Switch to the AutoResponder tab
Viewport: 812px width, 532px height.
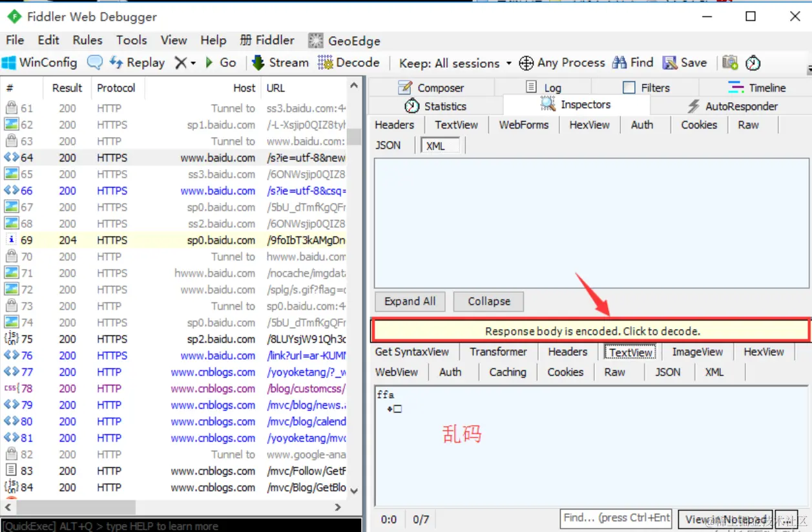tap(732, 106)
